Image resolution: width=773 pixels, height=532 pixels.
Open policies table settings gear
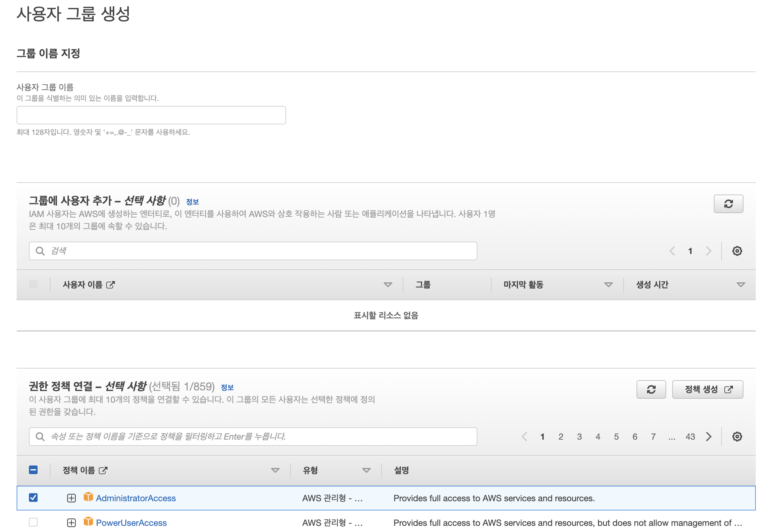tap(737, 436)
